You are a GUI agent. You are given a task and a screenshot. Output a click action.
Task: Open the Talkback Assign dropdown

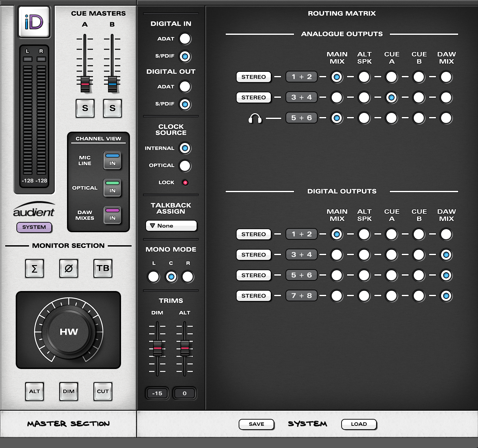(x=171, y=226)
